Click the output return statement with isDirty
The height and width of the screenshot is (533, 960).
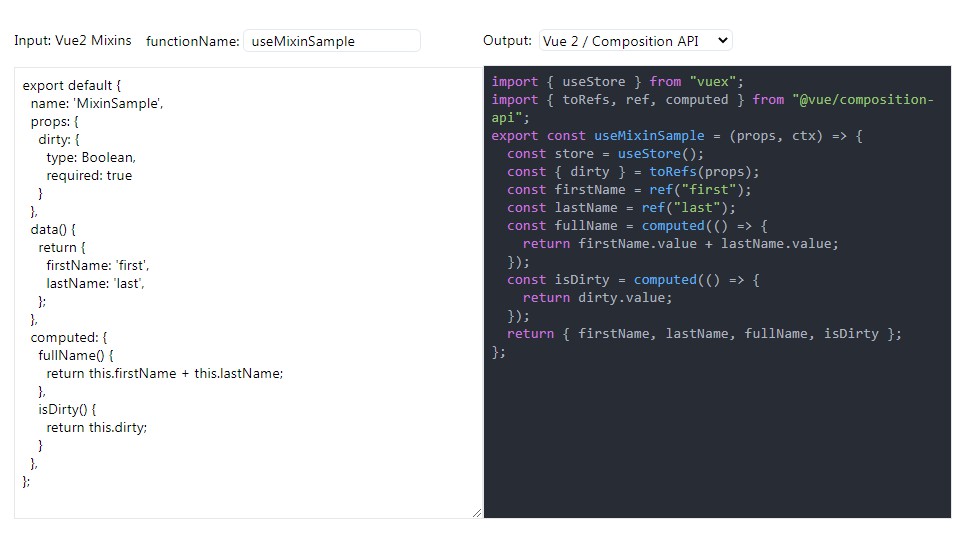(704, 333)
